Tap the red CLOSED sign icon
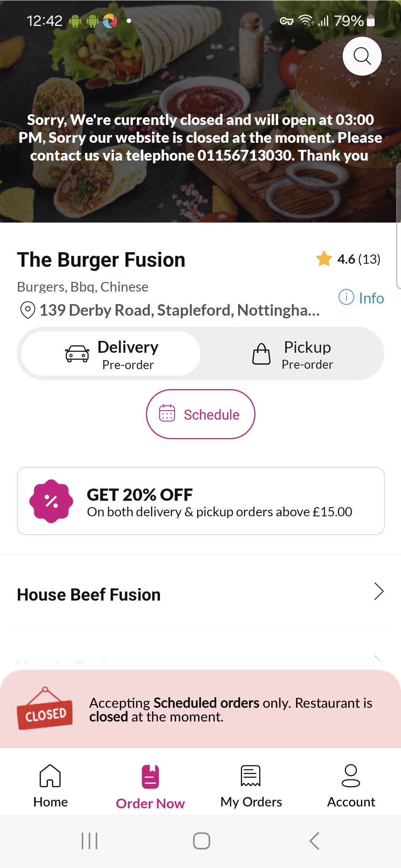 [45, 709]
